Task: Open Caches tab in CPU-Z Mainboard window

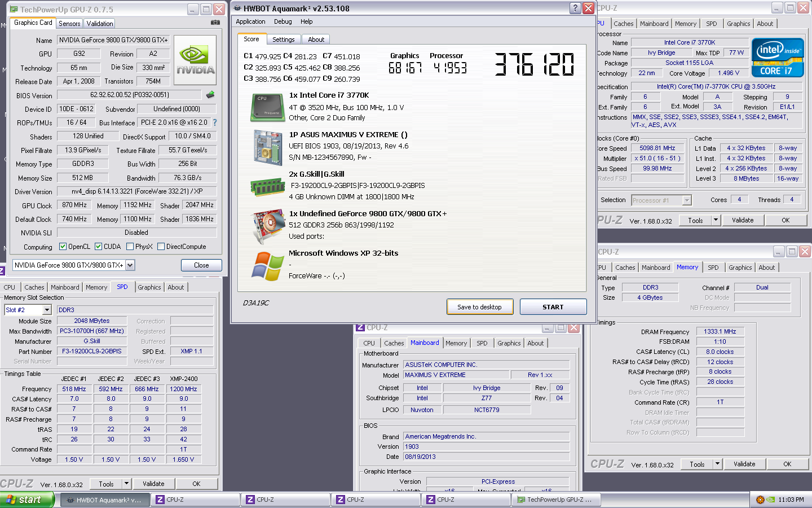Action: [394, 343]
